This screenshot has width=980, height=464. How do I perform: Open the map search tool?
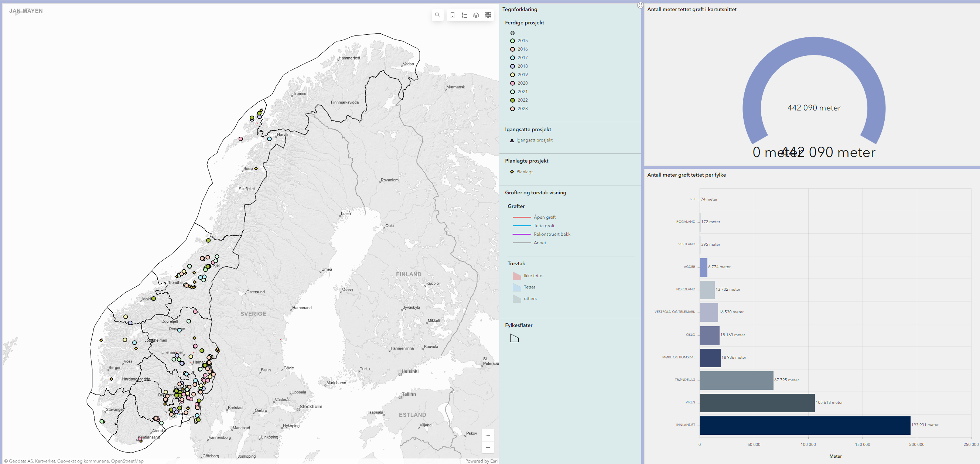(437, 15)
